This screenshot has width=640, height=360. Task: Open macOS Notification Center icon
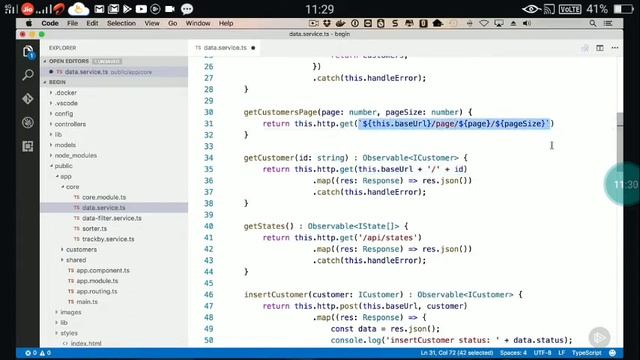608,23
